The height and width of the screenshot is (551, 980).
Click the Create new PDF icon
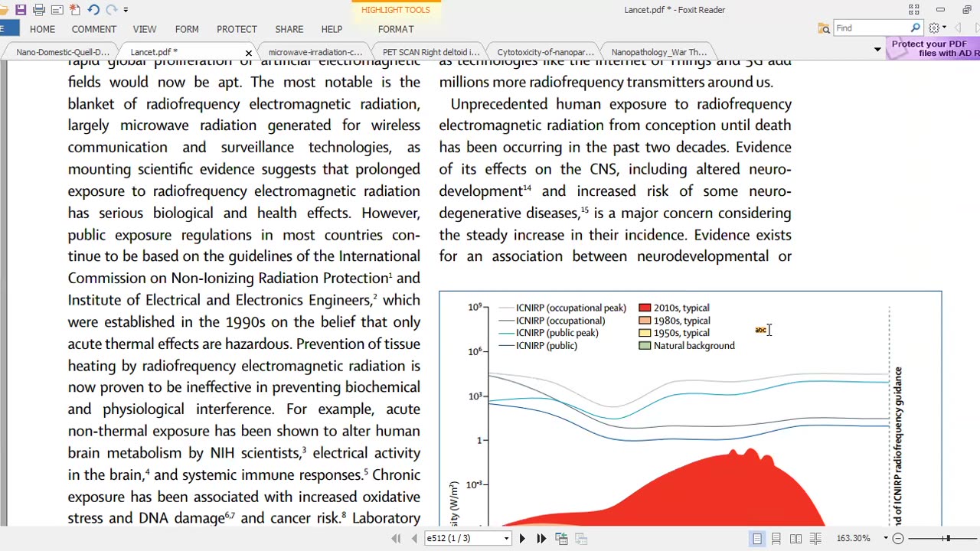(x=74, y=10)
